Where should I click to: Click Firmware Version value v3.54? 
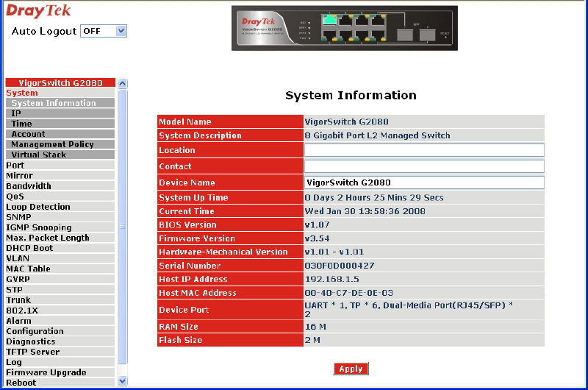tap(317, 238)
